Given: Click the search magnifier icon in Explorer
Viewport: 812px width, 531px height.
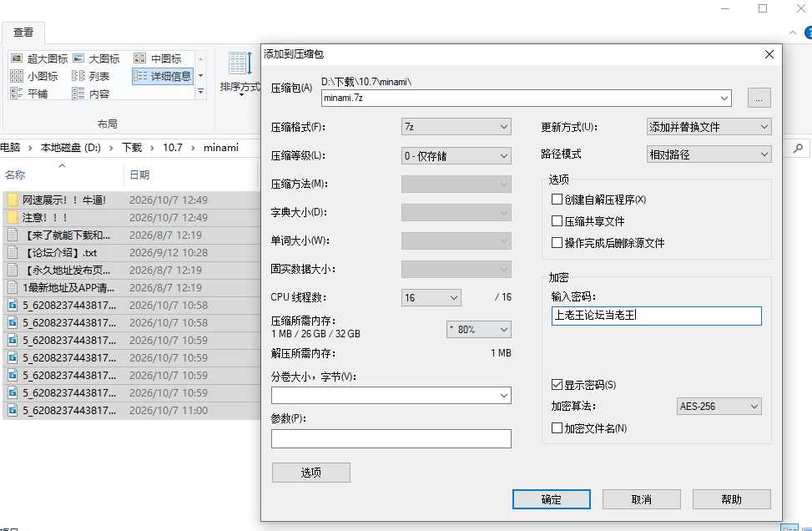Looking at the screenshot, I should [798, 148].
